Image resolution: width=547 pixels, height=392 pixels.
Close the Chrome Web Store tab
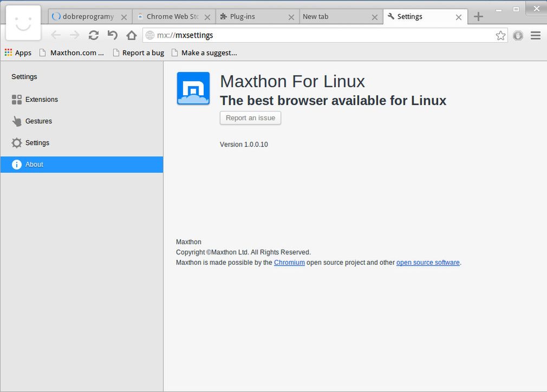pyautogui.click(x=207, y=17)
